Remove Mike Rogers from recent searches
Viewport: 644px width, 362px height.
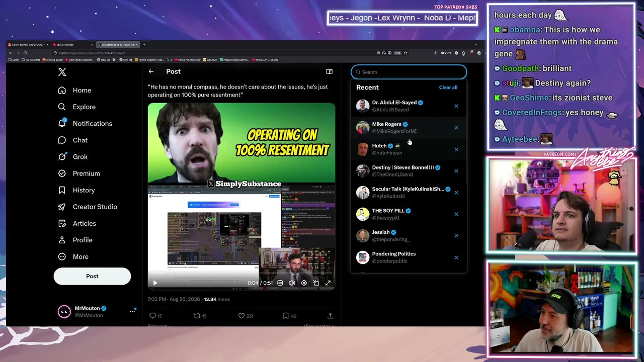pos(456,128)
